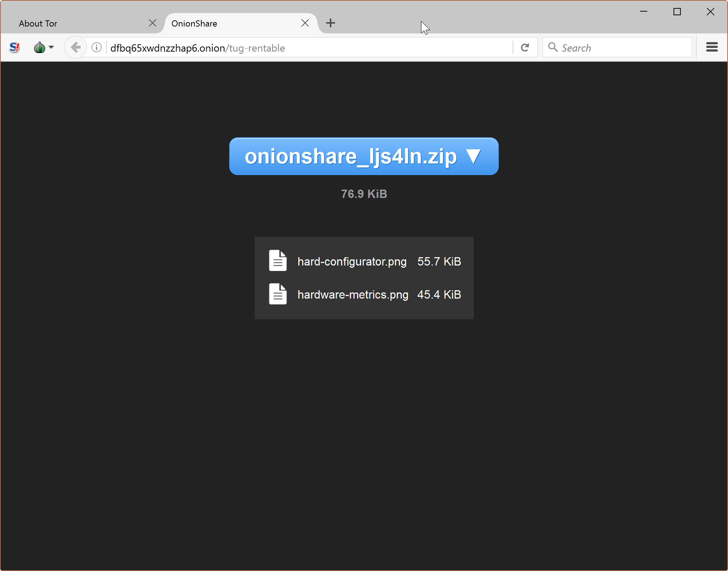
Task: Select the hardware-metrics.png file name
Action: point(353,295)
